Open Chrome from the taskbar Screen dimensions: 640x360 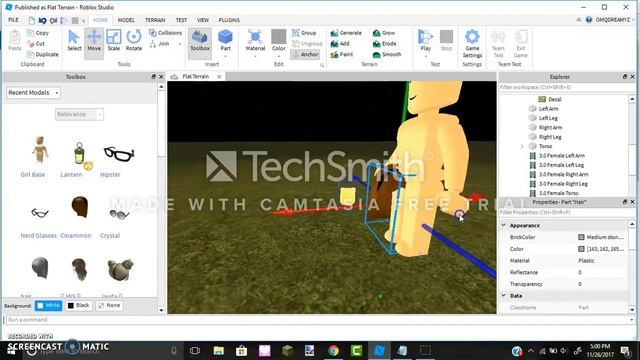333,351
